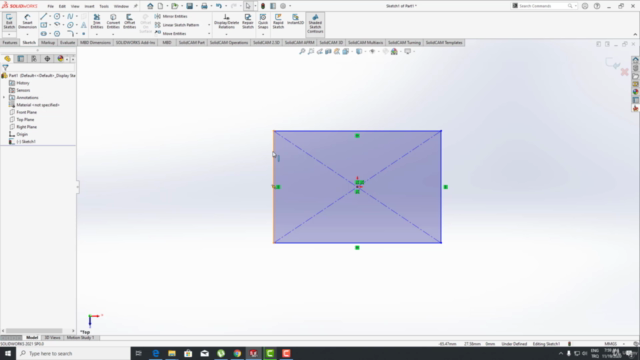This screenshot has width=640, height=360.
Task: Click the Rebuild traffic light icon
Action: [x=263, y=6]
